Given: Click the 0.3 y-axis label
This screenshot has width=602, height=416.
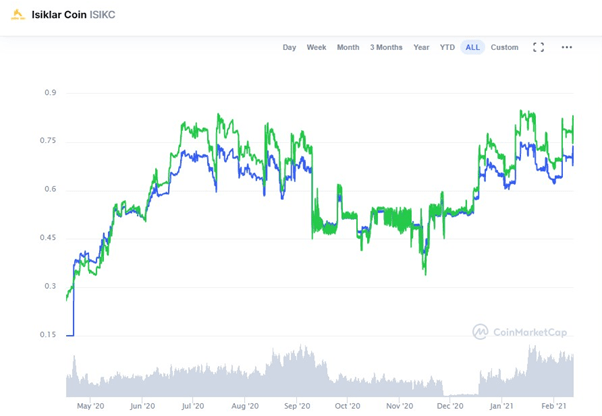Looking at the screenshot, I should (50, 286).
